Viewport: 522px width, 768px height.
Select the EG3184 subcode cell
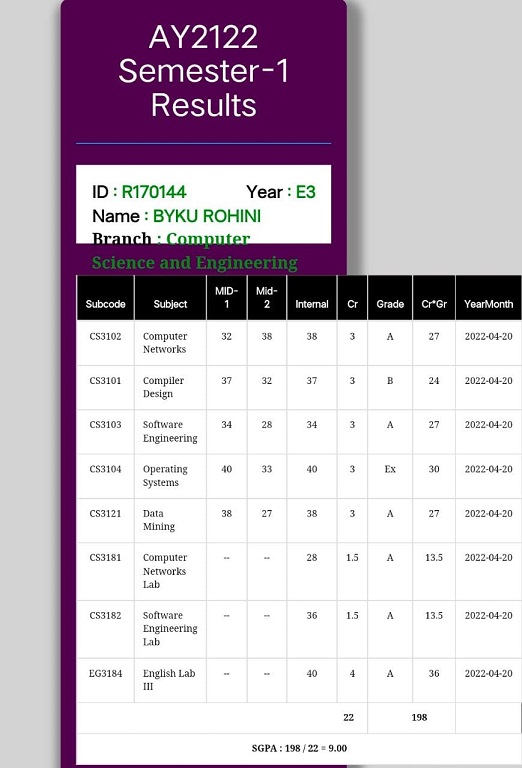tap(105, 680)
